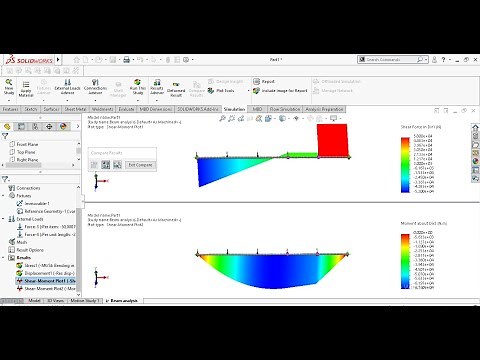Screen dimensions: 480x360
Task: Click Include Image for Report
Action: click(x=280, y=91)
